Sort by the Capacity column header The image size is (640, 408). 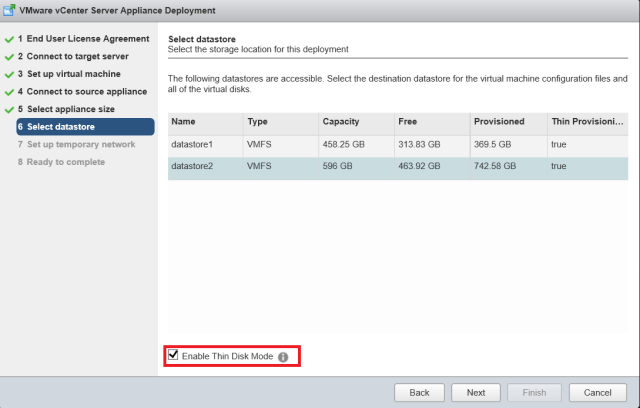point(356,122)
